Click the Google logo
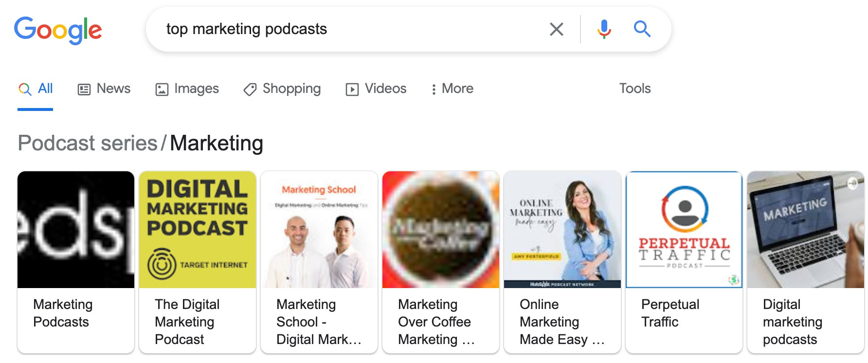 (58, 30)
